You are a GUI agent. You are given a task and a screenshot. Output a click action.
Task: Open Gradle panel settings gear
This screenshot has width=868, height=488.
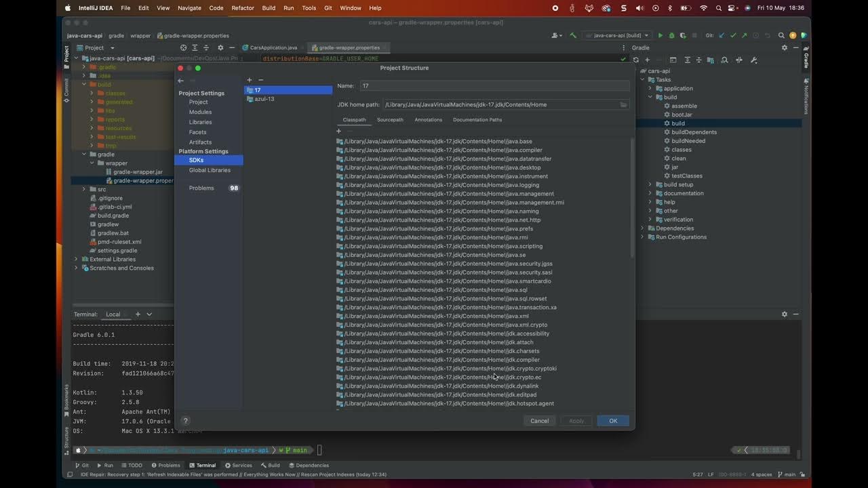[785, 47]
